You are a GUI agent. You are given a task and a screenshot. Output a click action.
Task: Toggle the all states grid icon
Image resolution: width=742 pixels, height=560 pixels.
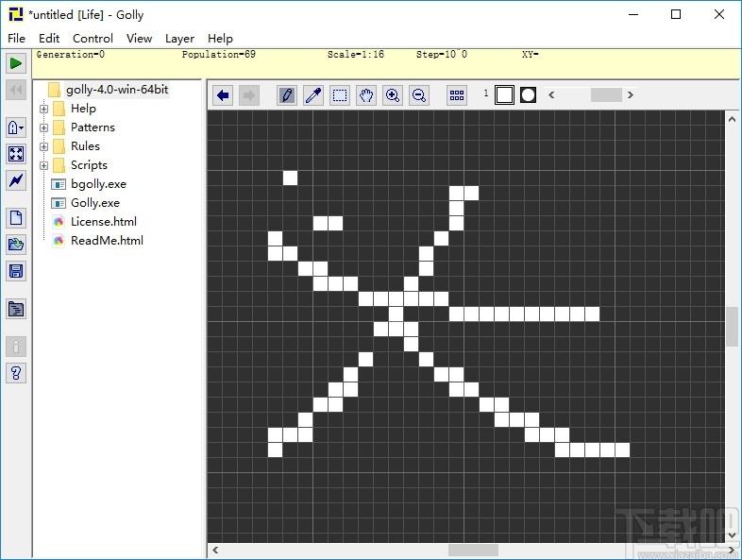point(457,95)
